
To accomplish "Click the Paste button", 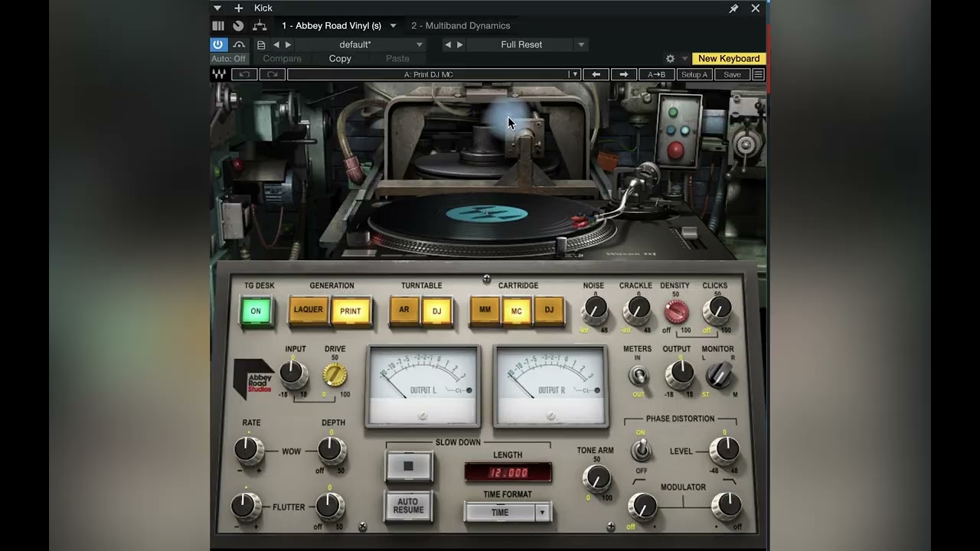I will click(x=397, y=58).
